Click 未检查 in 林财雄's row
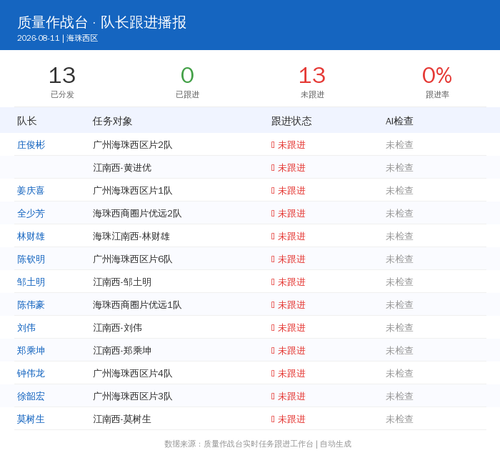The image size is (500, 473). 399,236
